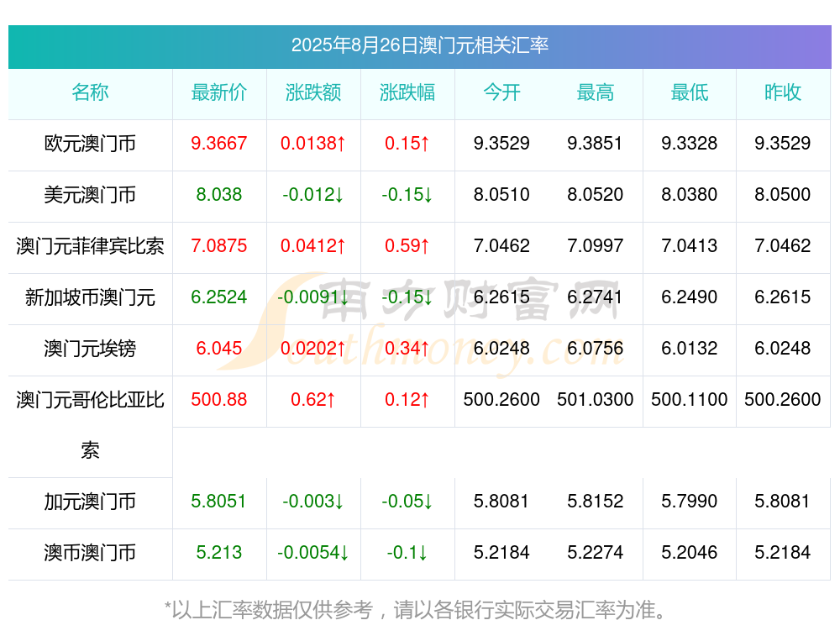Screen dimensions: 840x636
Task: Click the low value 500.1100
Action: tap(690, 399)
